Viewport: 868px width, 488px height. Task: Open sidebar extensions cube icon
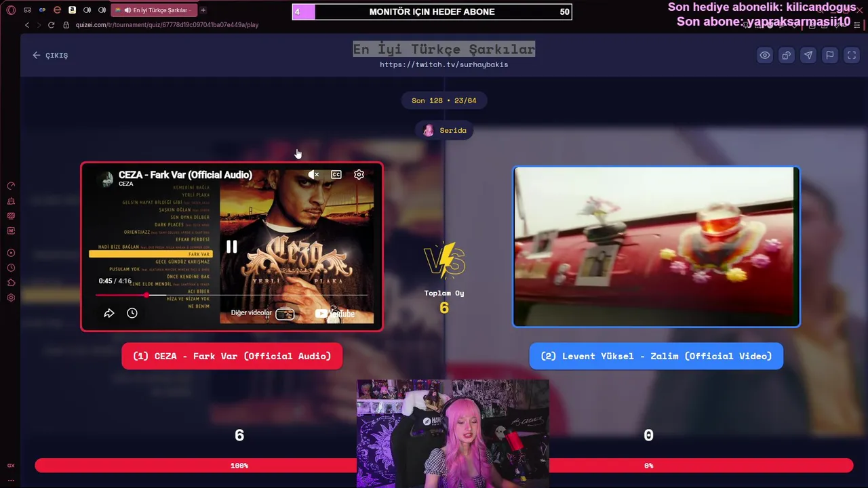pos(11,283)
